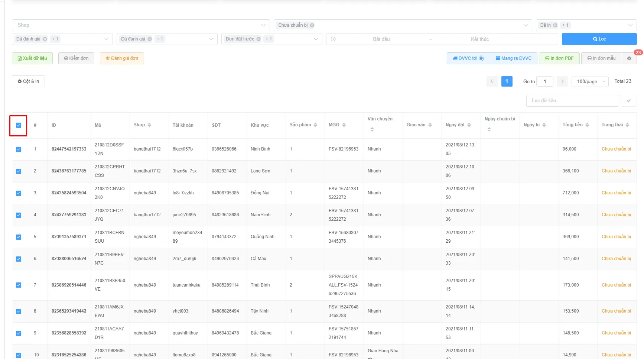
Task: Uncheck order row 82435824593504
Action: click(19, 193)
